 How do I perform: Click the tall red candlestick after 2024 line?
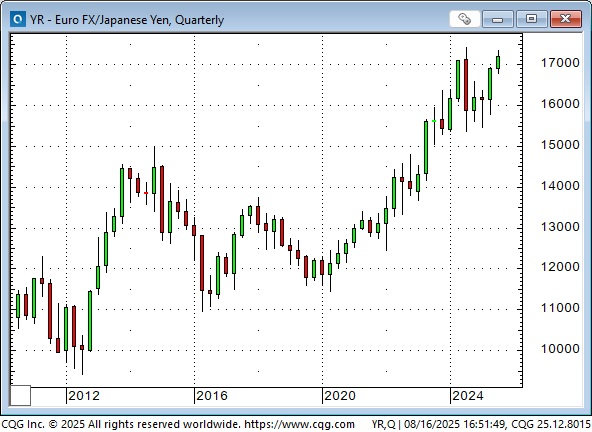tap(466, 89)
